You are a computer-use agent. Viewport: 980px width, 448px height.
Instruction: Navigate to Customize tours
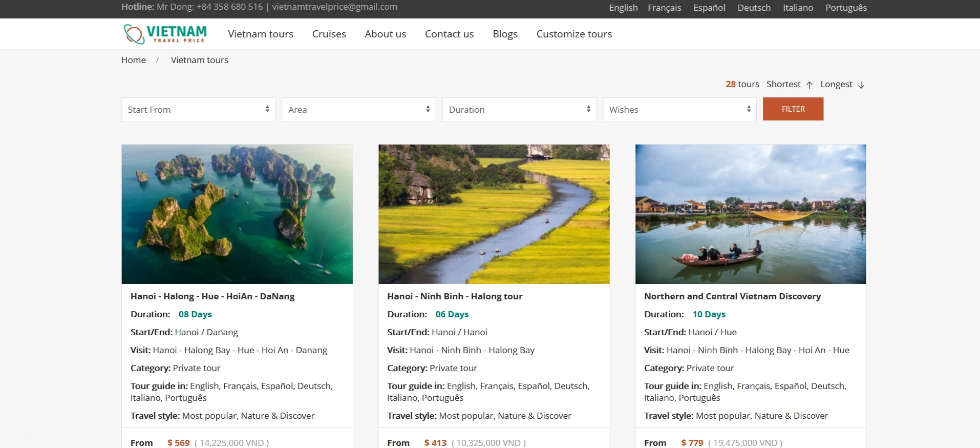[x=574, y=34]
